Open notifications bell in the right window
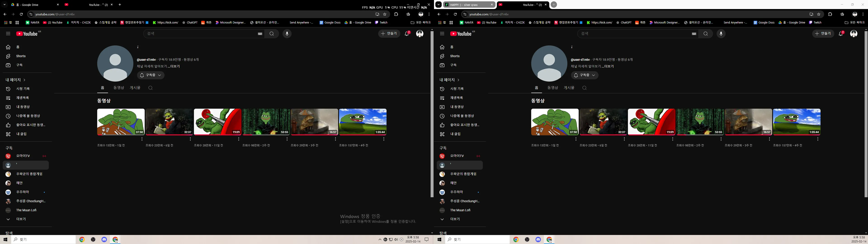 click(x=841, y=34)
